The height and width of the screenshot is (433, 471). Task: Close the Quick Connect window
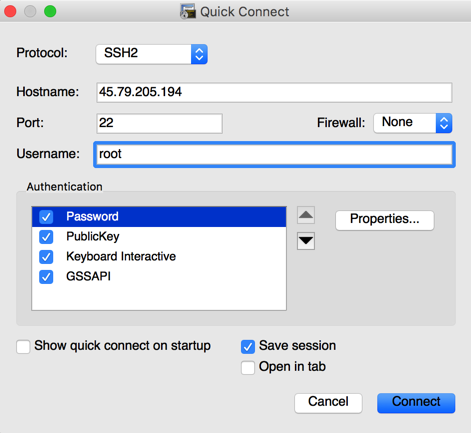10,11
